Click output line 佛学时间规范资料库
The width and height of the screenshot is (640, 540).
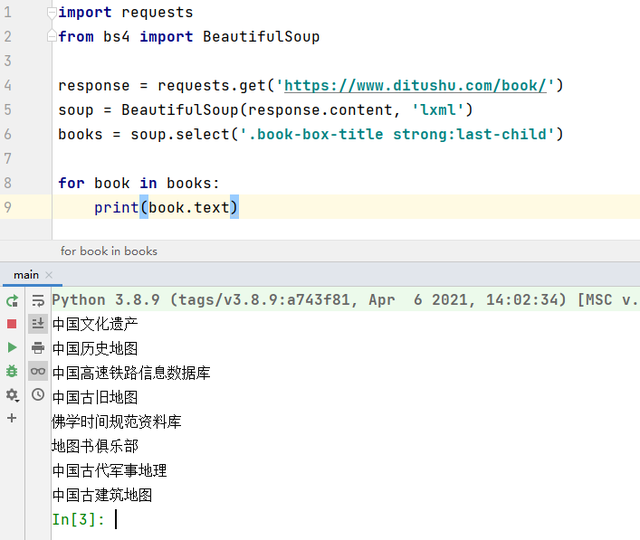[117, 422]
